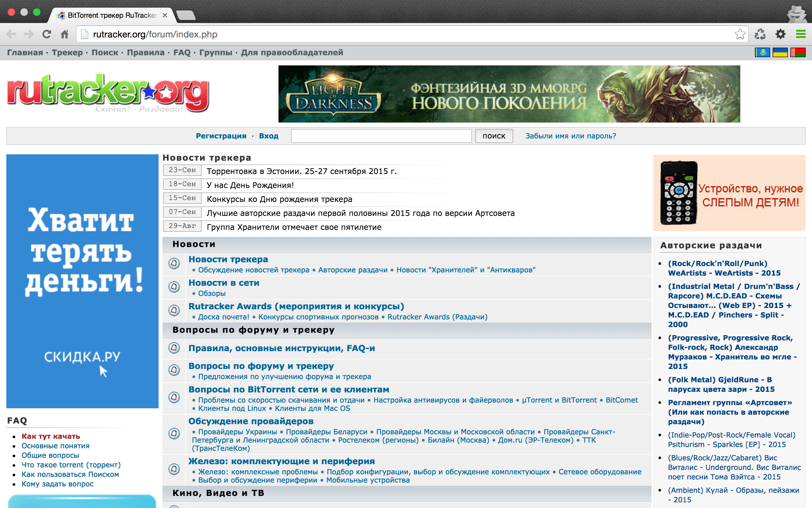Open Железо: комплектующие и периферия forum
This screenshot has height=508, width=812.
point(282,461)
